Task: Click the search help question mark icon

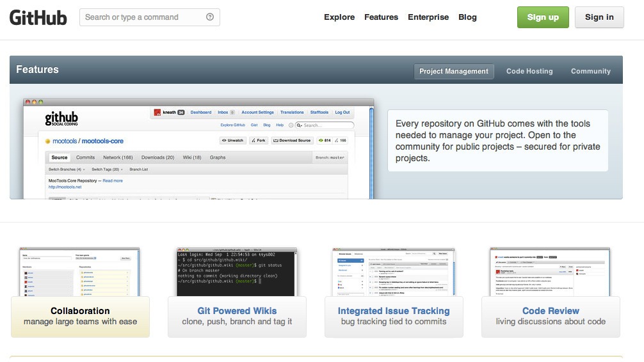Action: point(210,17)
